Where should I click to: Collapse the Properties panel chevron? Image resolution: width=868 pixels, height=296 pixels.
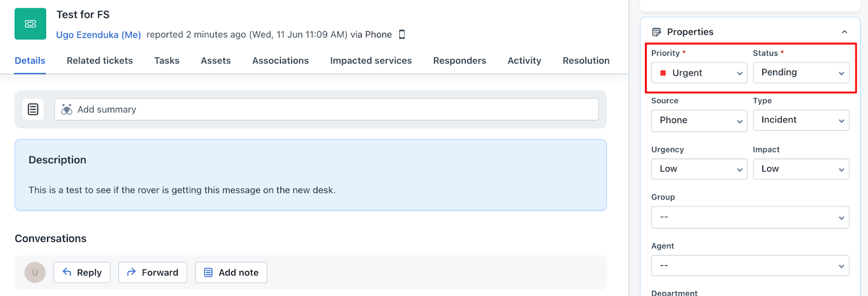844,32
